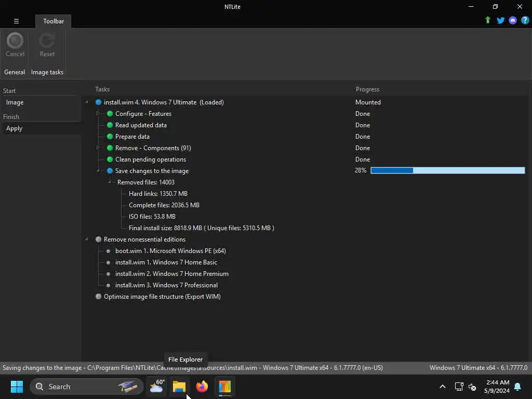Viewport: 532px width, 399px height.
Task: Click the green update arrow icon
Action: (x=487, y=20)
